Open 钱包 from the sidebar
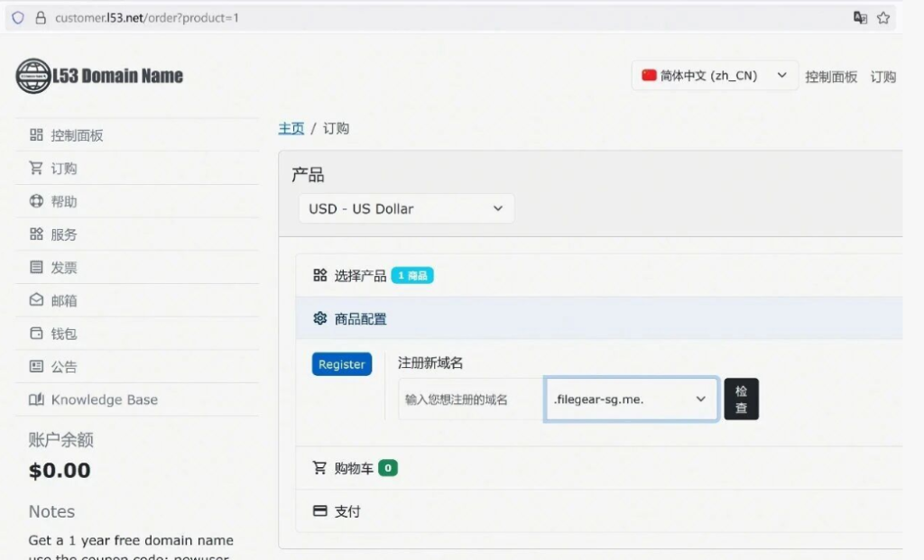The image size is (924, 560). pos(63,334)
